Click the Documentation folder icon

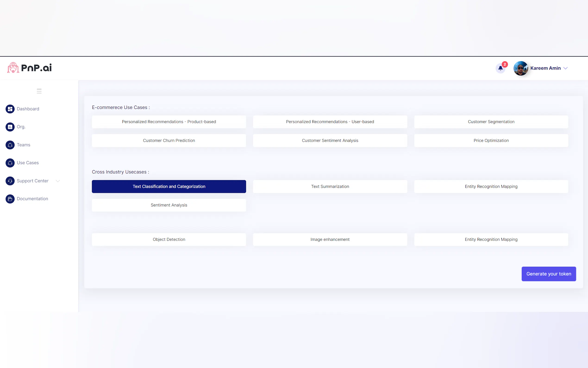(x=10, y=199)
